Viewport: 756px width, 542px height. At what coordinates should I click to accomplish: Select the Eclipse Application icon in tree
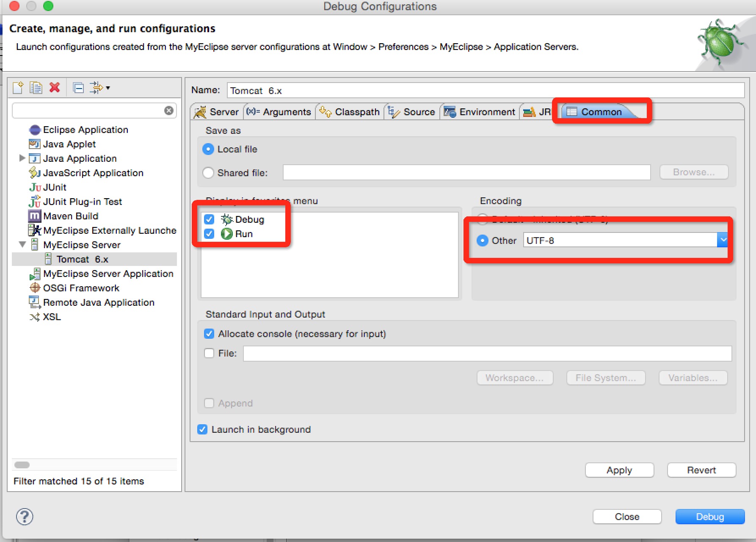(x=35, y=130)
